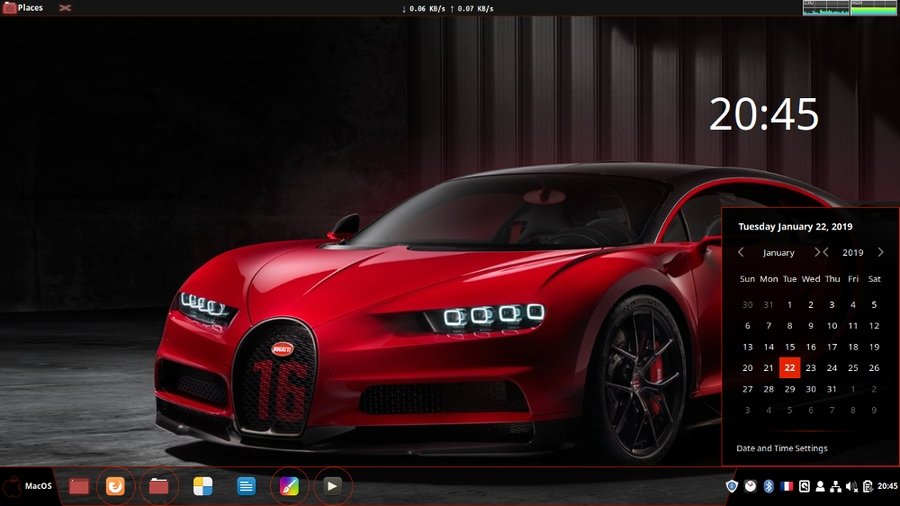Go to next year after 2019

coord(881,253)
